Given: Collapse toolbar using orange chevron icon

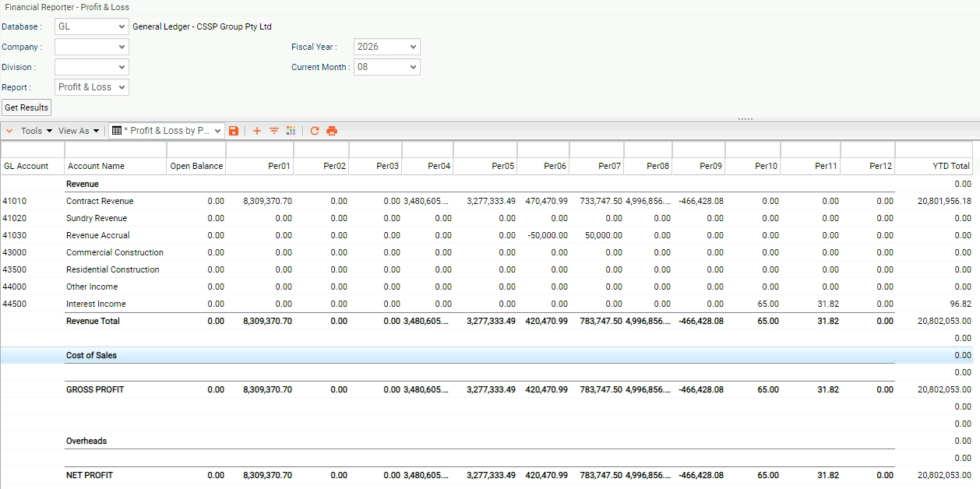Looking at the screenshot, I should [x=9, y=131].
